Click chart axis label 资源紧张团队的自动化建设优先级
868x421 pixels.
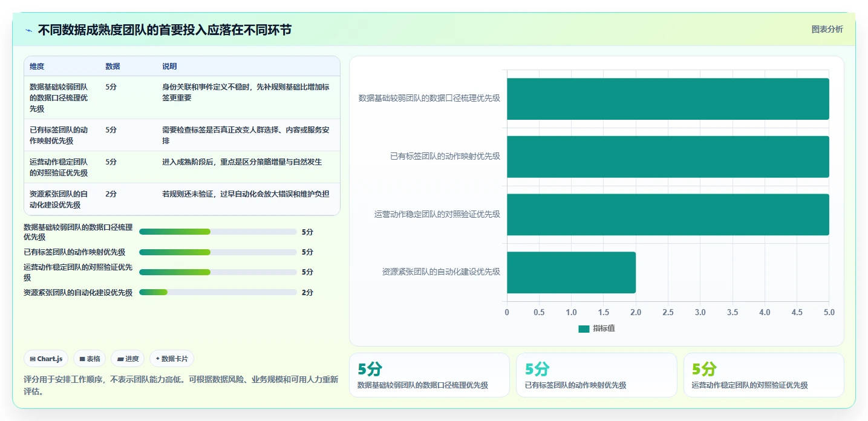441,272
